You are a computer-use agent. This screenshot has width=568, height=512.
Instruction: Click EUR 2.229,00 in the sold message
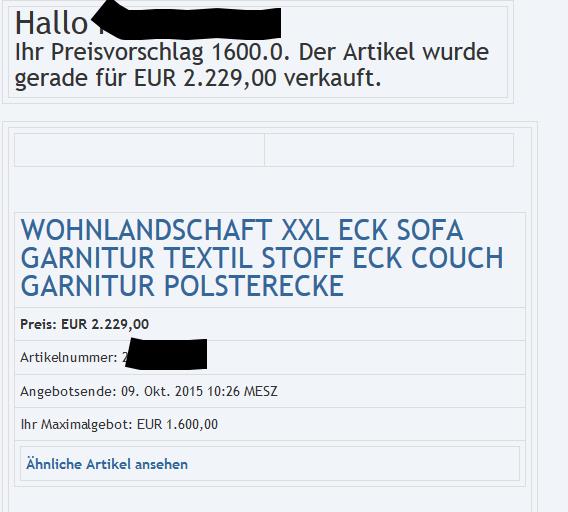[205, 78]
